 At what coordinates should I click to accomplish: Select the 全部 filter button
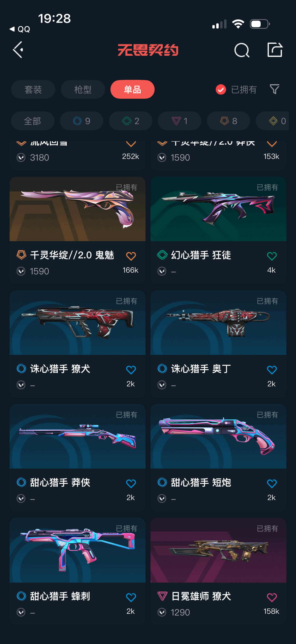[x=33, y=121]
